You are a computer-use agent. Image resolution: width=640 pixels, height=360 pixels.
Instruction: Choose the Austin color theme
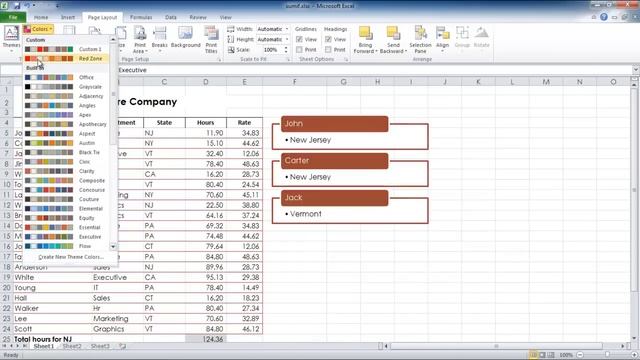click(67, 143)
